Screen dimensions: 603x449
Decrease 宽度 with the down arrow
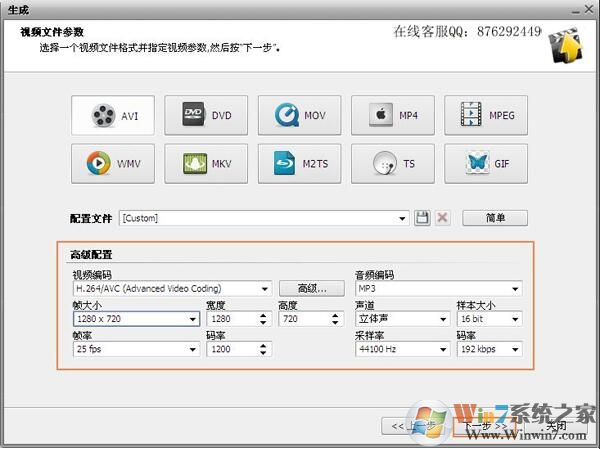(263, 322)
